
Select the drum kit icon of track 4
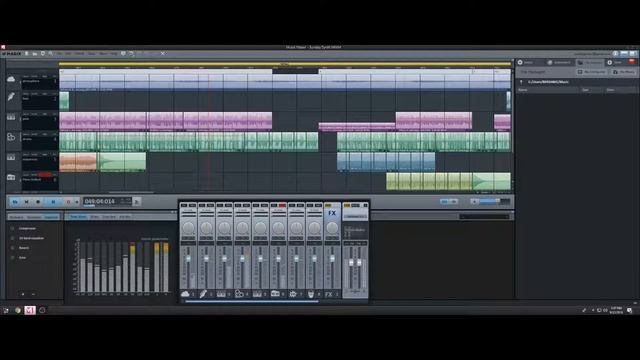[11, 137]
